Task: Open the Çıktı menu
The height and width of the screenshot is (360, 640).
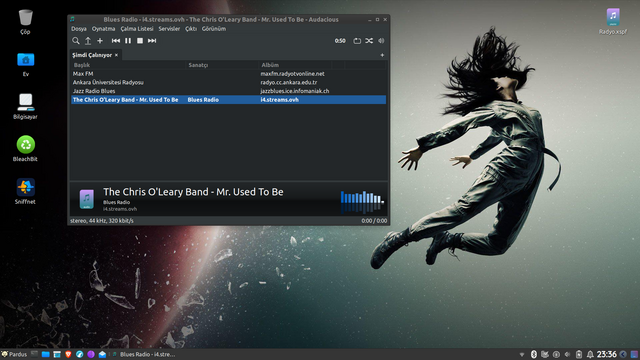Action: click(x=191, y=29)
